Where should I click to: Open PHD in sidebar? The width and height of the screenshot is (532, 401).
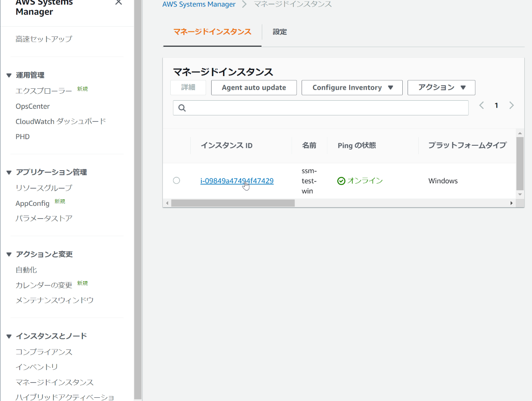(23, 137)
